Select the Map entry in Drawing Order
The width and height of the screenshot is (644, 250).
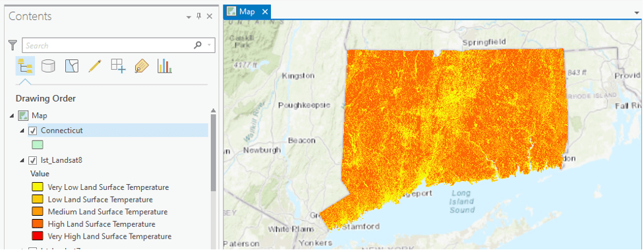pyautogui.click(x=40, y=116)
